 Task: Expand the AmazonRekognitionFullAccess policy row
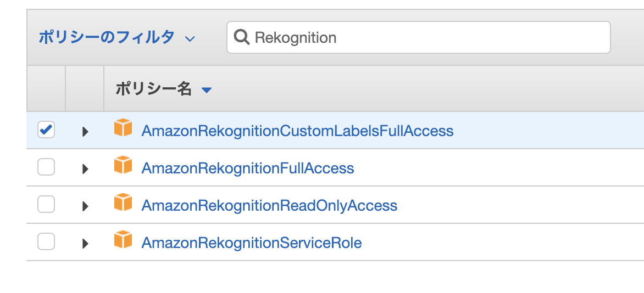85,169
